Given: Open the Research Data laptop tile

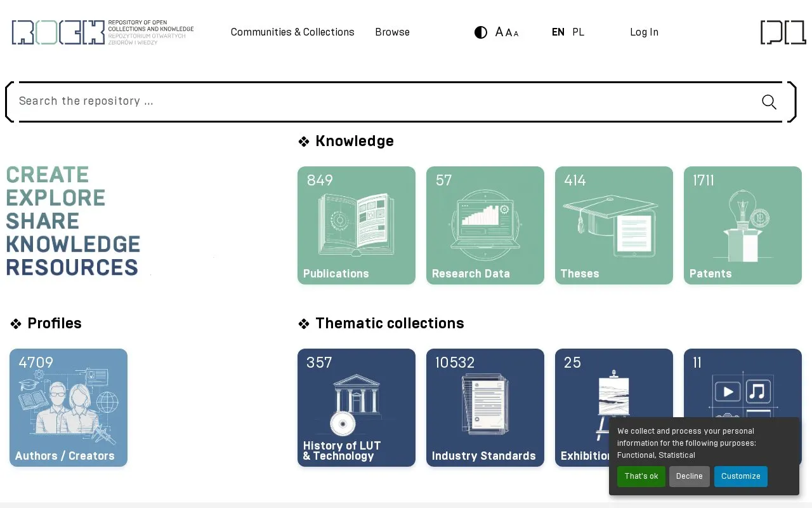Looking at the screenshot, I should [x=485, y=225].
